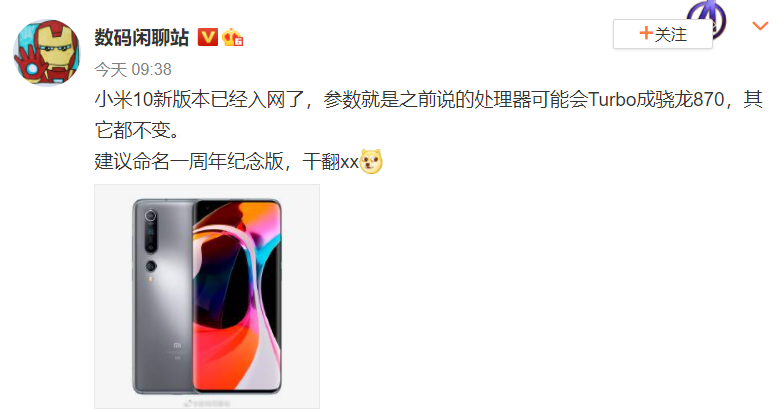Click the doge emoji after 干翻xx
This screenshot has height=412, width=784.
click(x=371, y=162)
